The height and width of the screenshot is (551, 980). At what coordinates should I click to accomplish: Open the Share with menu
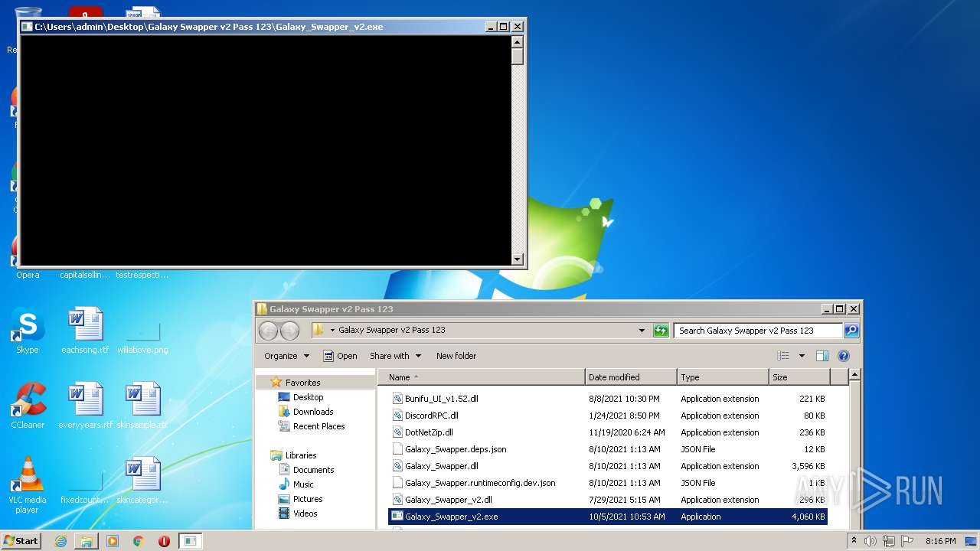pyautogui.click(x=396, y=356)
